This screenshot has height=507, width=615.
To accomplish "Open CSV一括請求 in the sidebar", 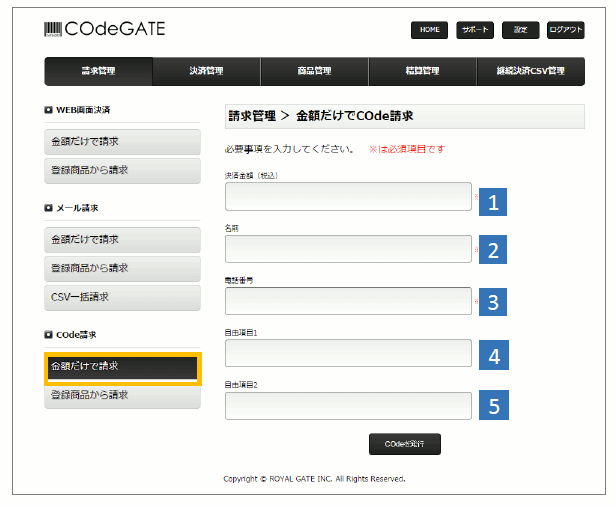I will tap(122, 297).
